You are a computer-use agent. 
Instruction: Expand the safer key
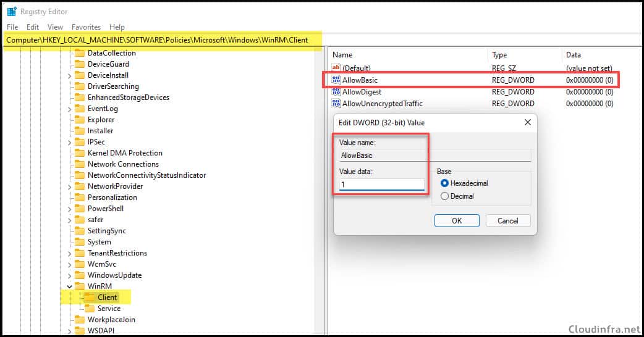(69, 220)
